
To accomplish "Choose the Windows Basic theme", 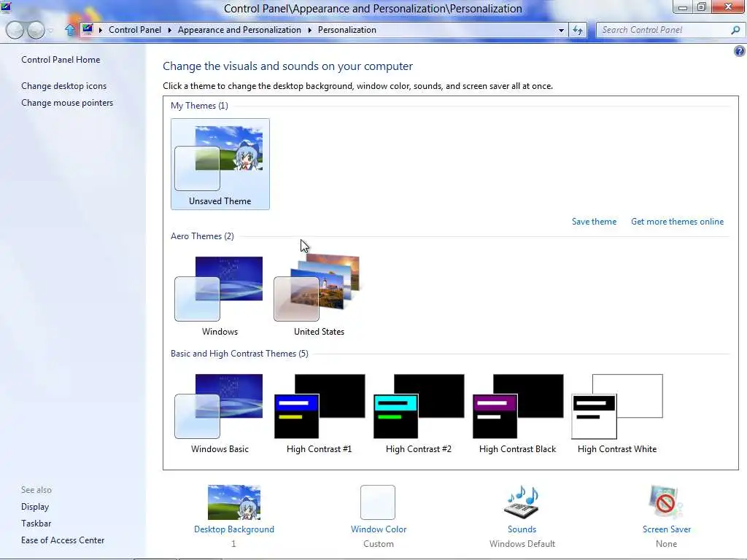I will [x=220, y=413].
